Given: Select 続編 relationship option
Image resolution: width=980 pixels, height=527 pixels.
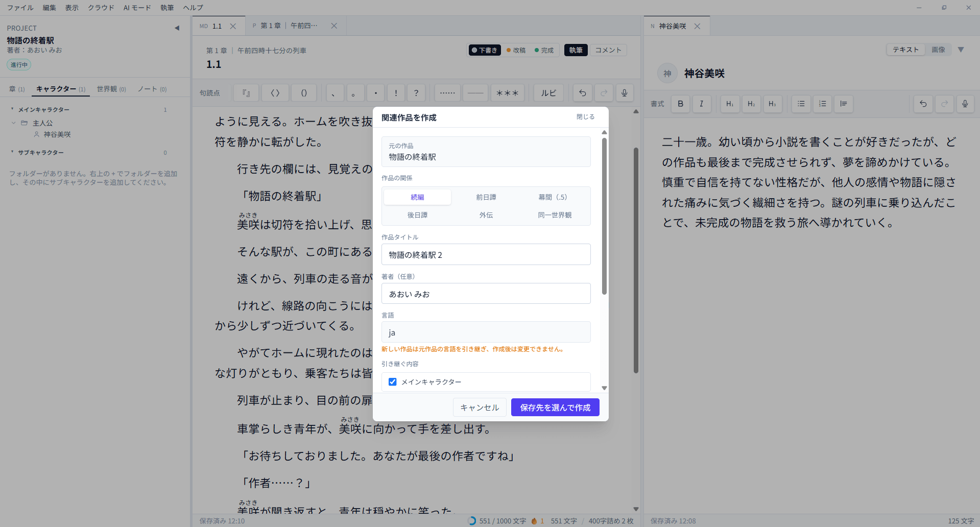Looking at the screenshot, I should click(417, 197).
